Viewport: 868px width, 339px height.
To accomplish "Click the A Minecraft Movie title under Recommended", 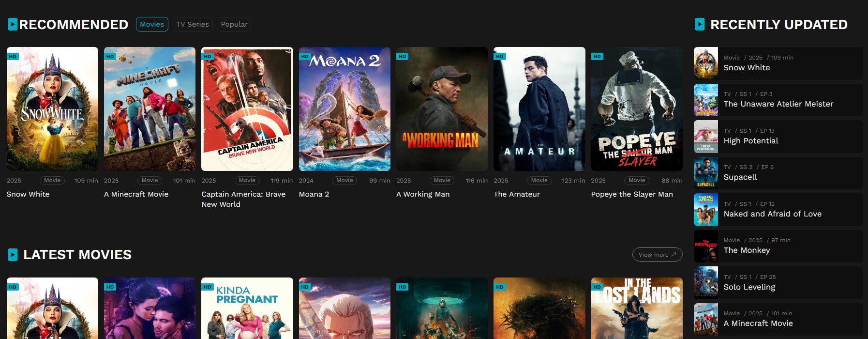I will click(136, 194).
